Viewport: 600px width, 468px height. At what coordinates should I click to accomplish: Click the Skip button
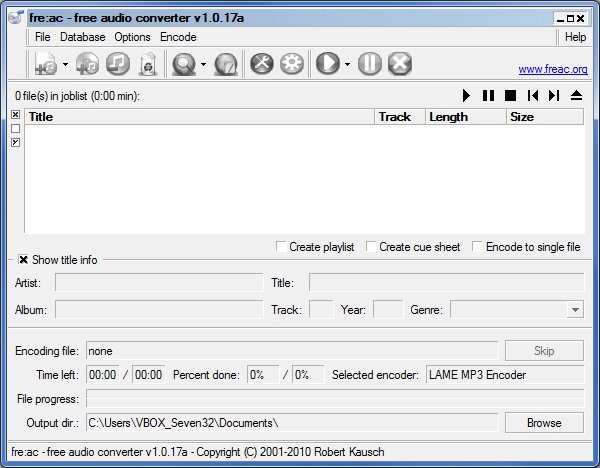coord(544,351)
